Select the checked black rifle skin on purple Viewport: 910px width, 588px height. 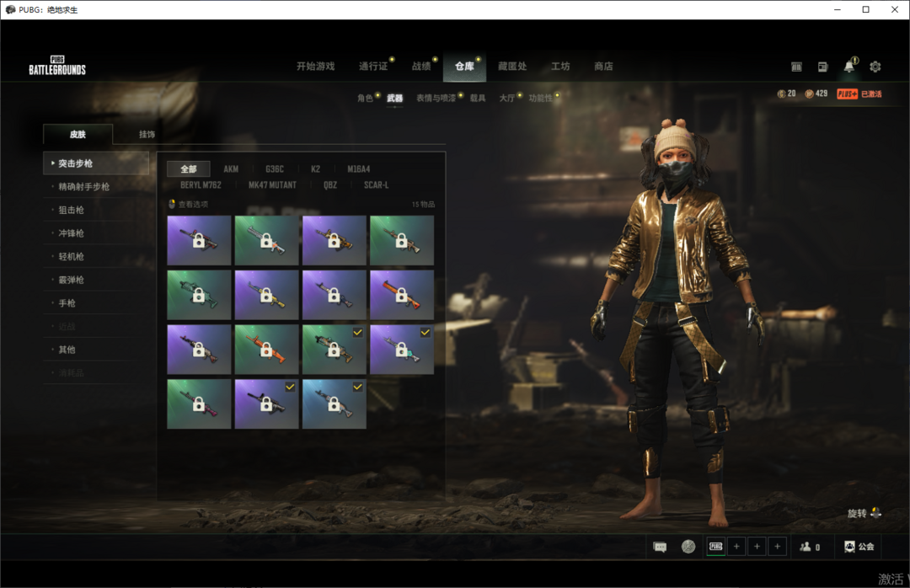(x=266, y=404)
